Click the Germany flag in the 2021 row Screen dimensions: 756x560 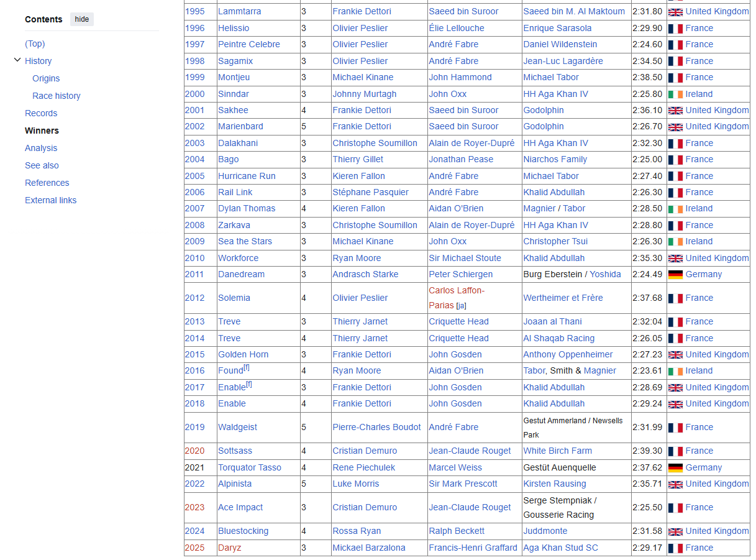click(675, 467)
